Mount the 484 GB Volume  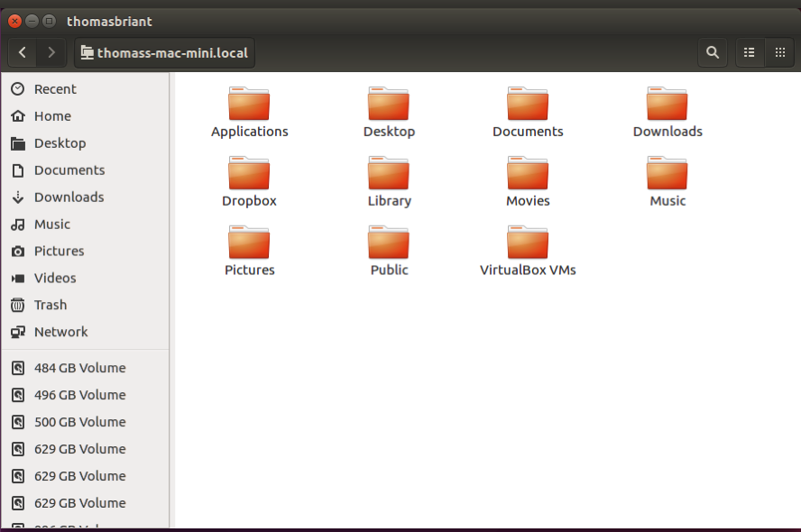point(86,368)
